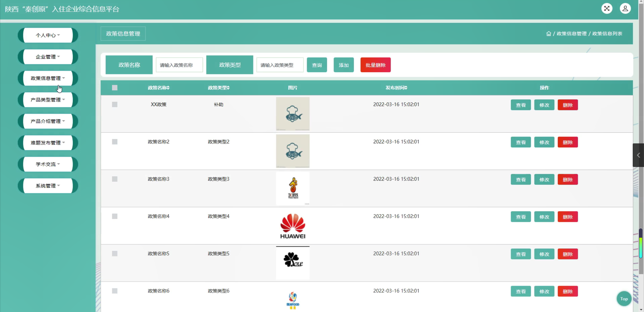Click the fullscreen toggle icon in header

607,8
